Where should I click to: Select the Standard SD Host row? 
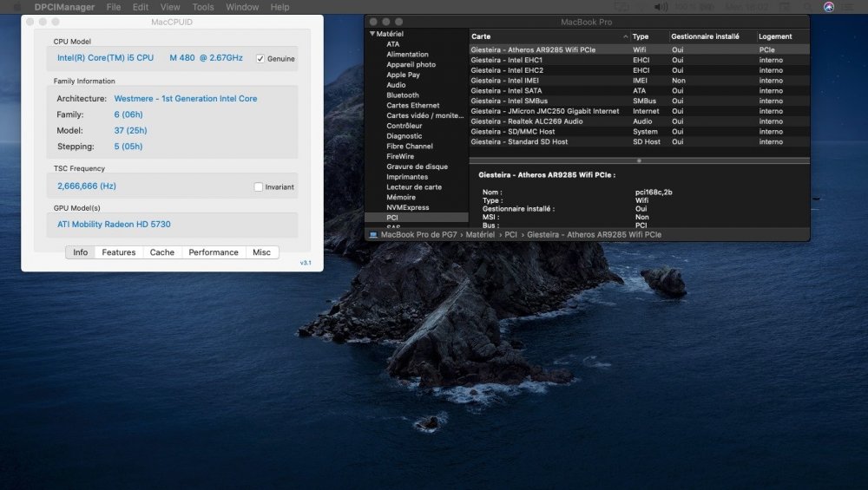[640, 141]
